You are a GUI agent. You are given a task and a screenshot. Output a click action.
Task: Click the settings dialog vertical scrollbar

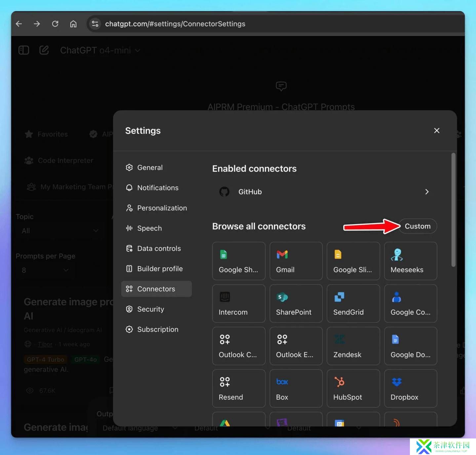454,210
